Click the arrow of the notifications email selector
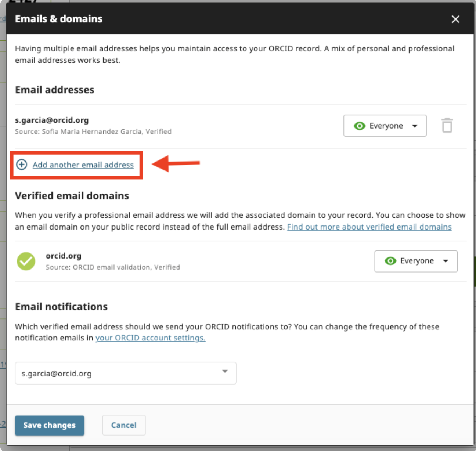This screenshot has width=476, height=451. click(x=225, y=371)
